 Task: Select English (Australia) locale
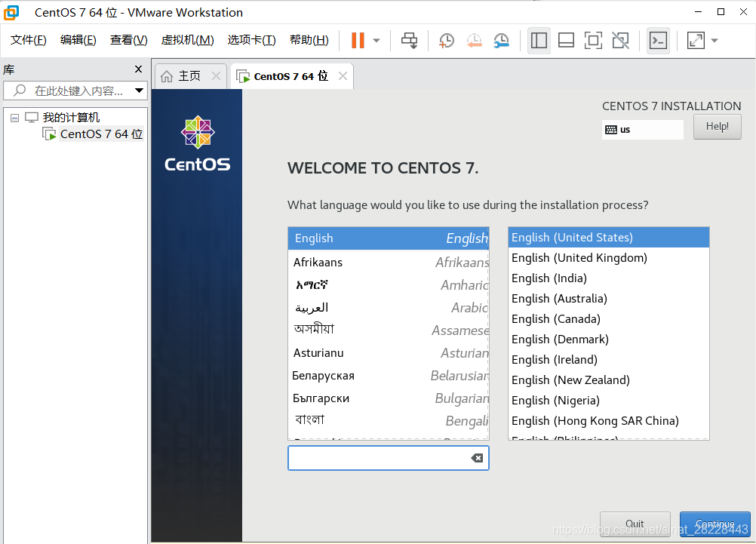[608, 299]
